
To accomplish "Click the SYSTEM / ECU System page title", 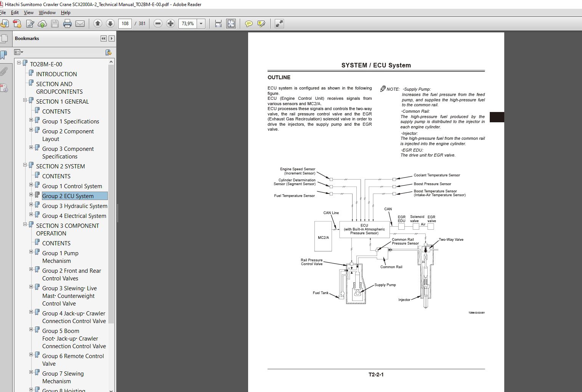I will (x=376, y=65).
